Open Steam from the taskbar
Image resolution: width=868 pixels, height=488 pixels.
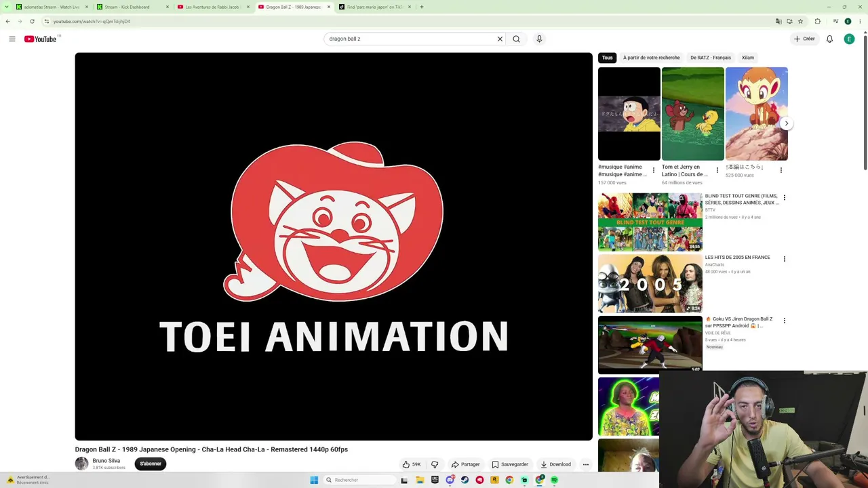pos(465,480)
